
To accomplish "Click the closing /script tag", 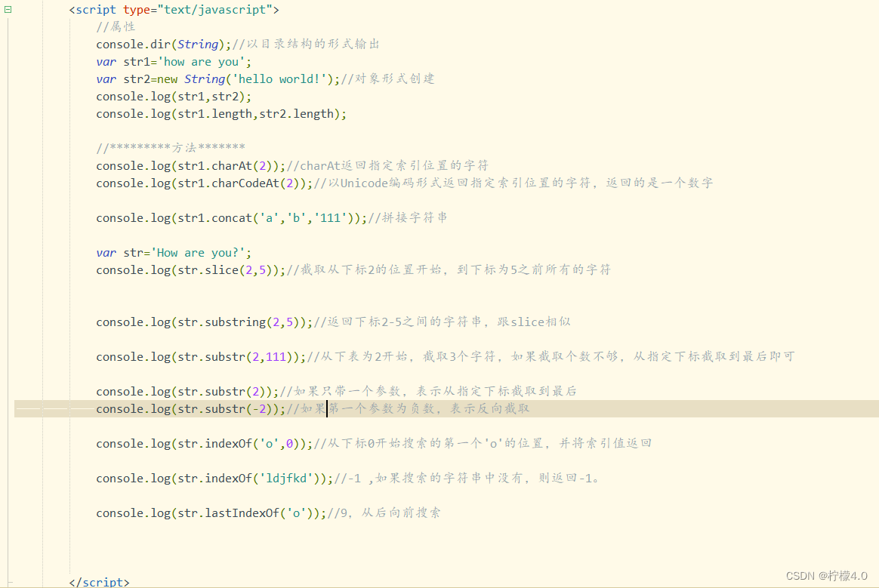I will 99,582.
